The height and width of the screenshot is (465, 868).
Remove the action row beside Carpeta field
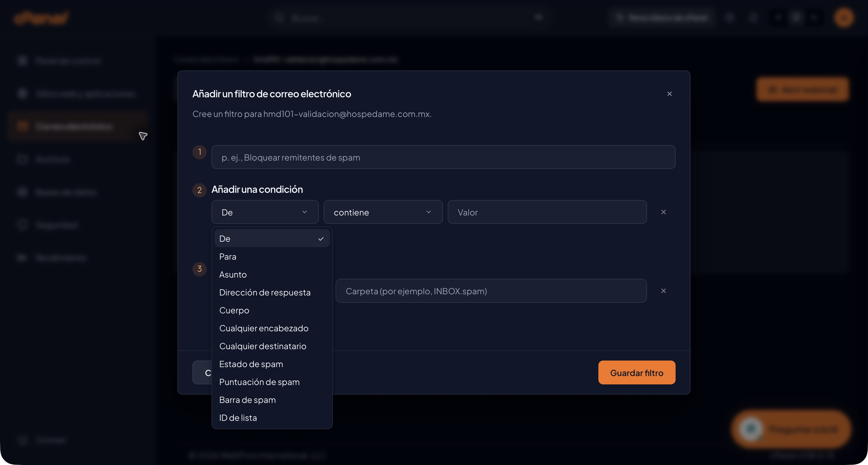click(663, 291)
